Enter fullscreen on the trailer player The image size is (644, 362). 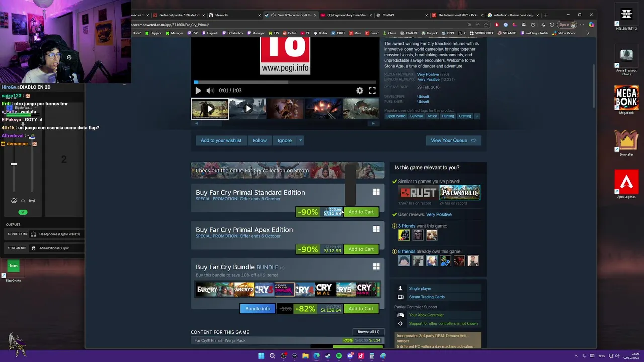(372, 90)
